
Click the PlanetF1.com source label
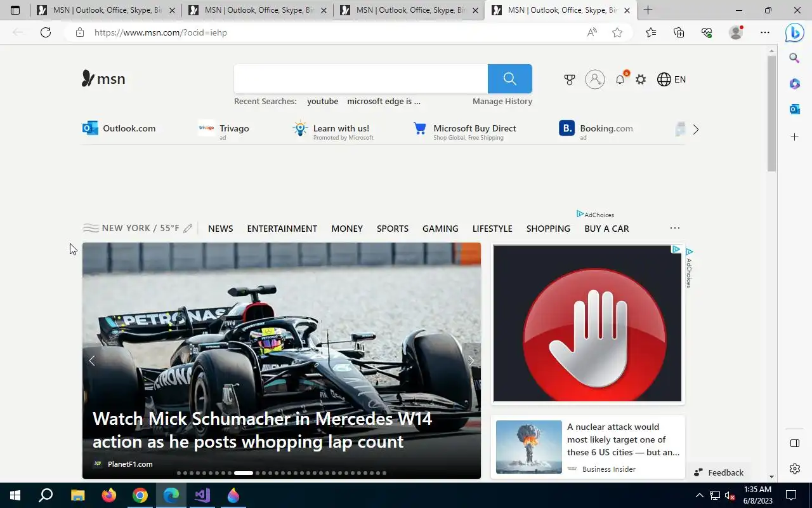(x=130, y=464)
